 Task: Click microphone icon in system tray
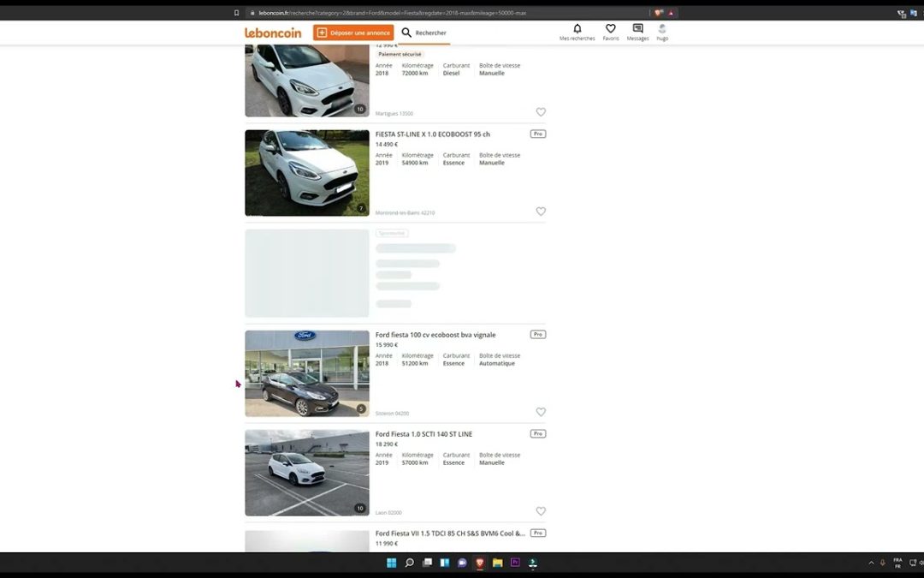(x=882, y=563)
